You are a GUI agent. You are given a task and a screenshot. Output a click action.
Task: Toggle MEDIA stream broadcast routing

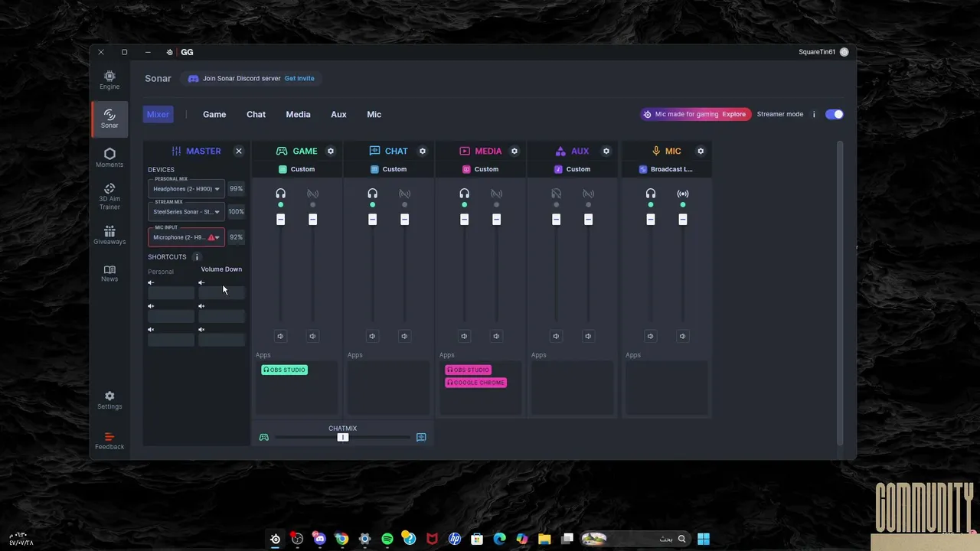pyautogui.click(x=496, y=194)
